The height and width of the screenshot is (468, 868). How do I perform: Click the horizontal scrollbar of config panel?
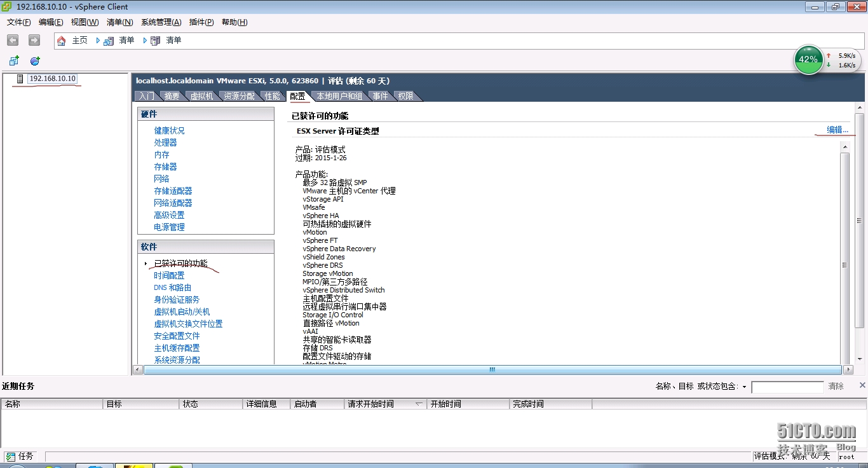pos(492,369)
